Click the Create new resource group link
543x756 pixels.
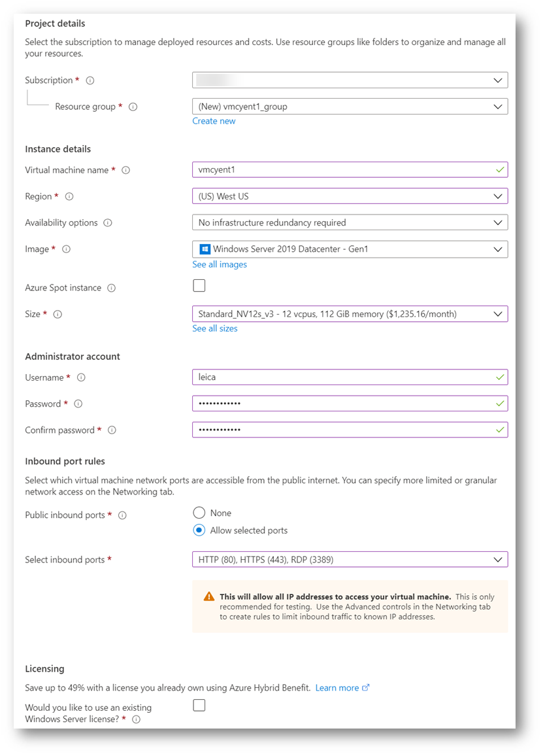click(x=214, y=121)
